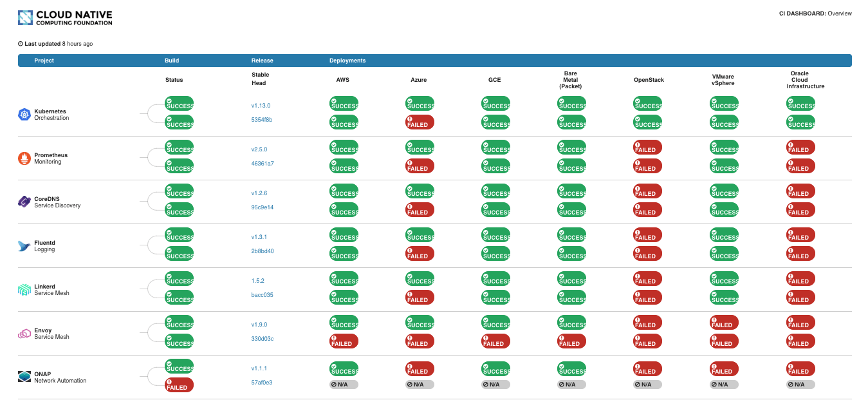Open Kubernetes stable release v1.13.0 link
This screenshot has height=409, width=868.
[x=261, y=105]
